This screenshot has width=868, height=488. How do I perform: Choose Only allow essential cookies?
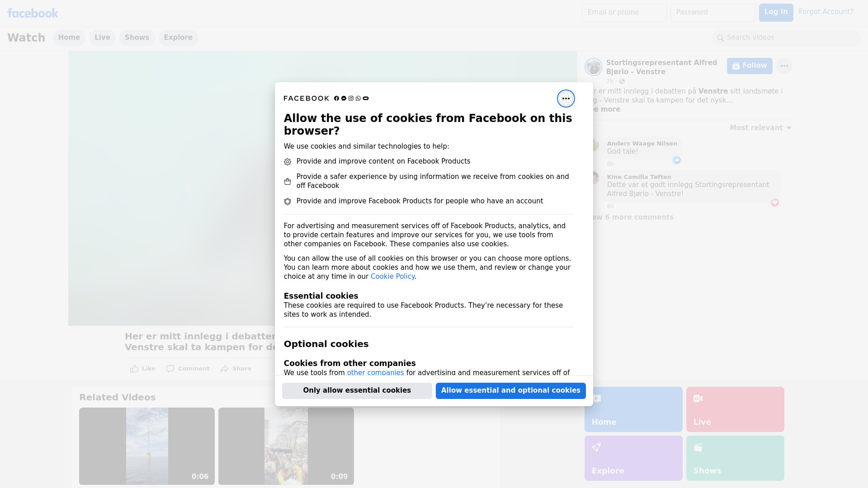tap(357, 391)
